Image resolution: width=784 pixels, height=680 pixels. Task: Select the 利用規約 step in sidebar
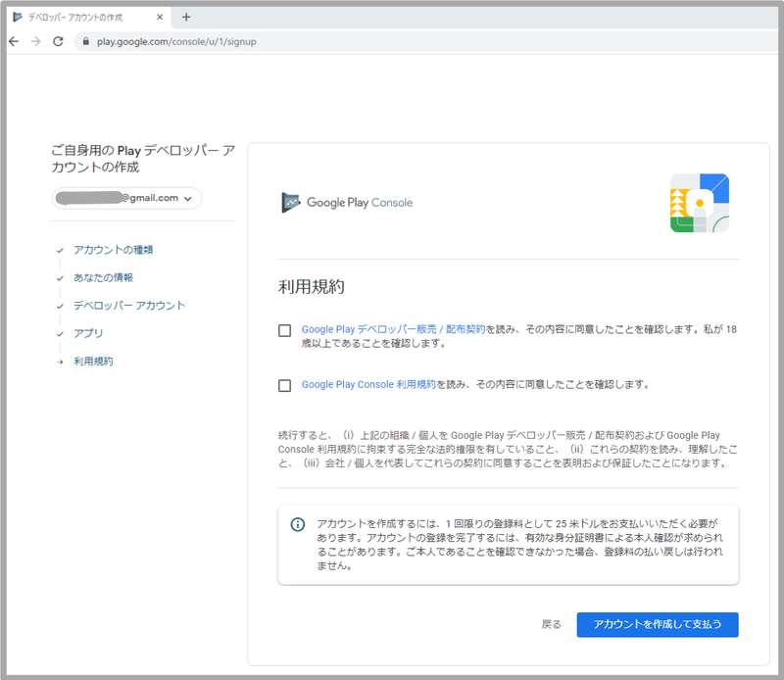(x=93, y=361)
